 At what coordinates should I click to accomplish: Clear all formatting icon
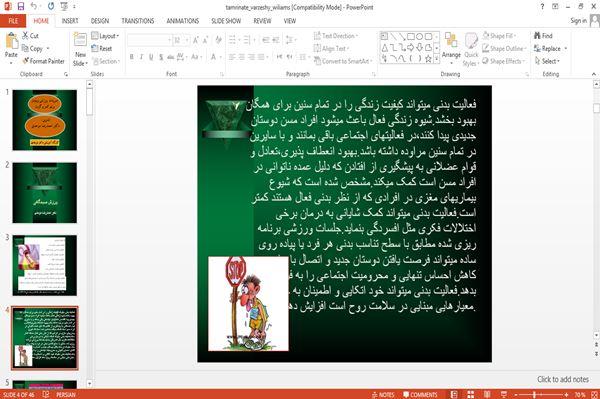pyautogui.click(x=218, y=40)
